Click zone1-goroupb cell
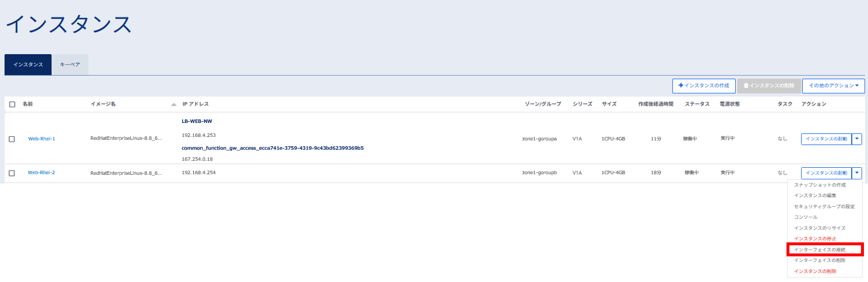 click(x=540, y=173)
